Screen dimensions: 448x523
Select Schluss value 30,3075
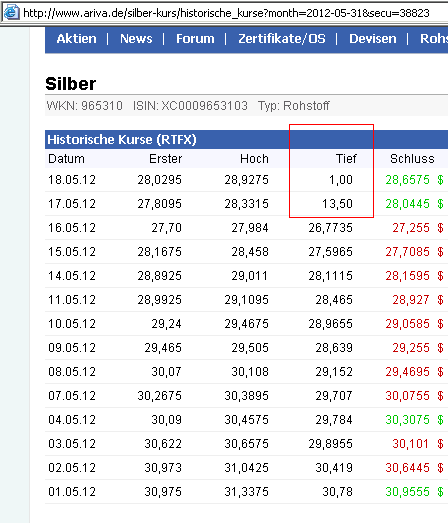click(x=408, y=420)
